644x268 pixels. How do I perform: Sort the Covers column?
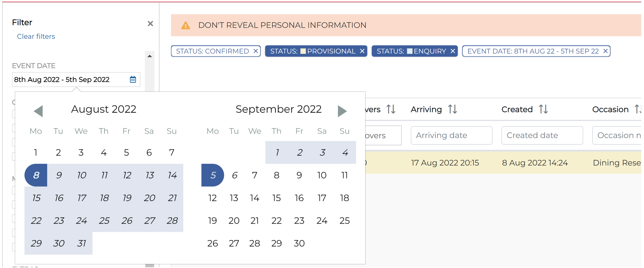(391, 109)
